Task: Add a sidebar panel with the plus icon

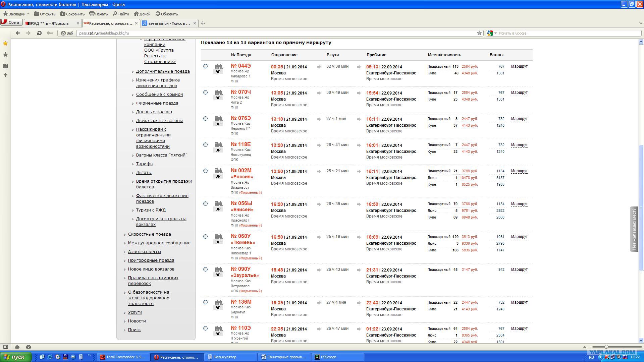Action: [5, 75]
